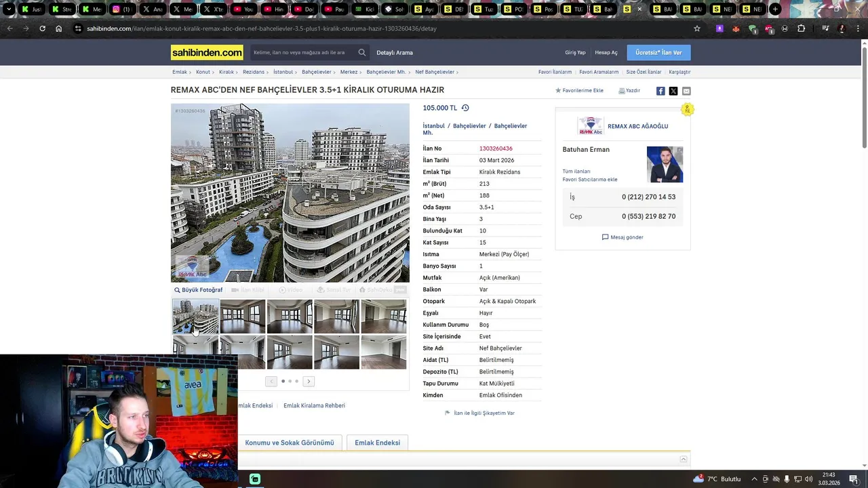Click the Yazdır printer icon
Image resolution: width=868 pixels, height=488 pixels.
pos(621,90)
